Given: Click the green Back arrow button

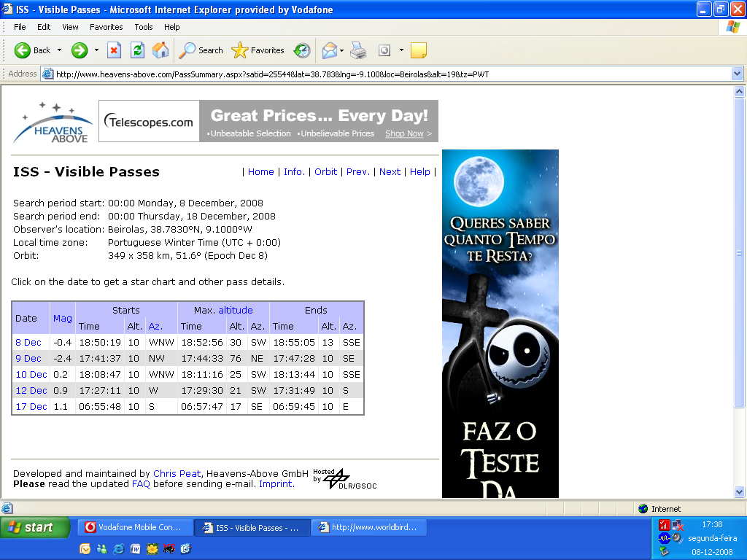Looking at the screenshot, I should coord(23,50).
